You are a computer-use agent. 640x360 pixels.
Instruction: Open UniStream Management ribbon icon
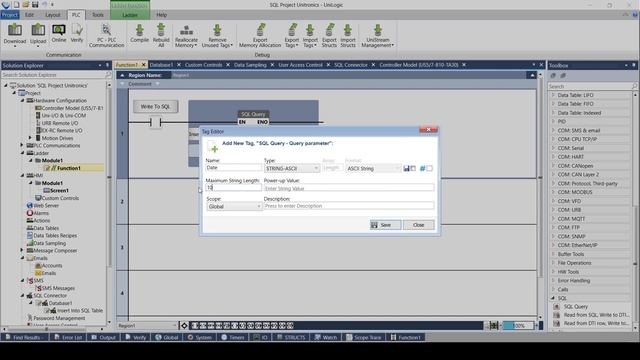pos(378,35)
